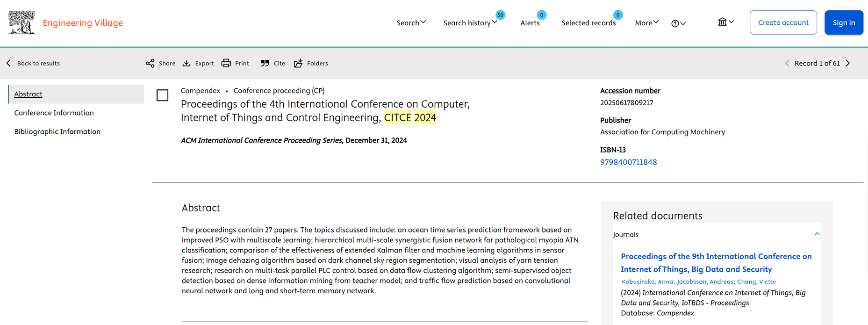Click the Export download icon
The image size is (868, 325).
tap(187, 63)
